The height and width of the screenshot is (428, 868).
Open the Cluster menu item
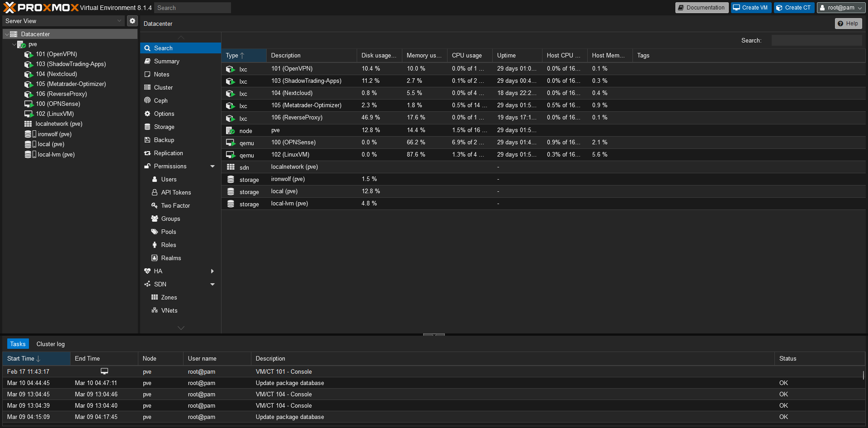(180, 87)
